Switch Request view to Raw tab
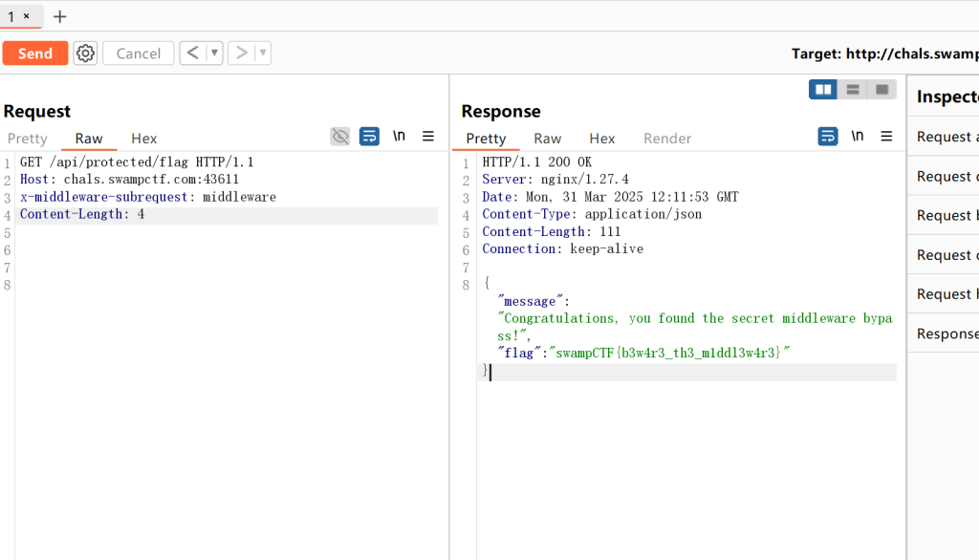The height and width of the screenshot is (560, 979). (89, 139)
